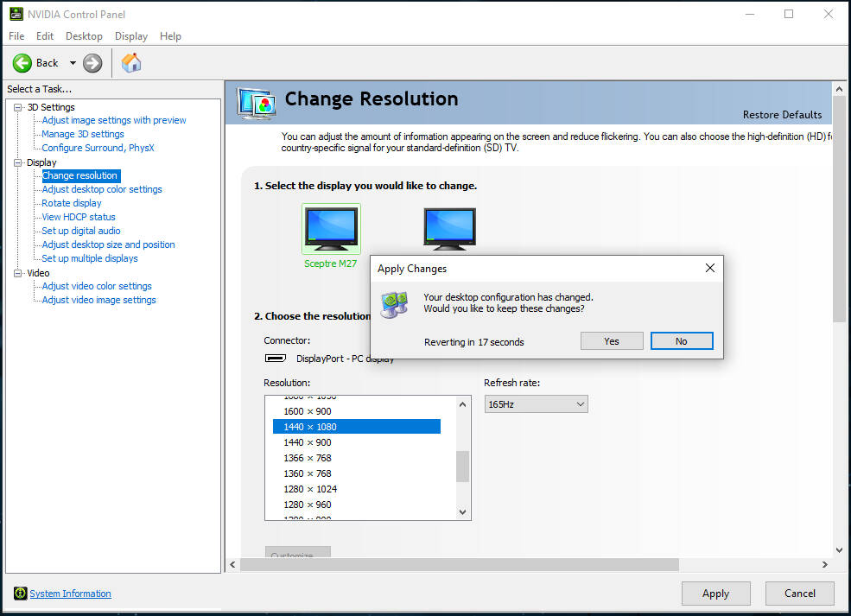Open Rotate display task
The image size is (851, 616).
coord(72,203)
